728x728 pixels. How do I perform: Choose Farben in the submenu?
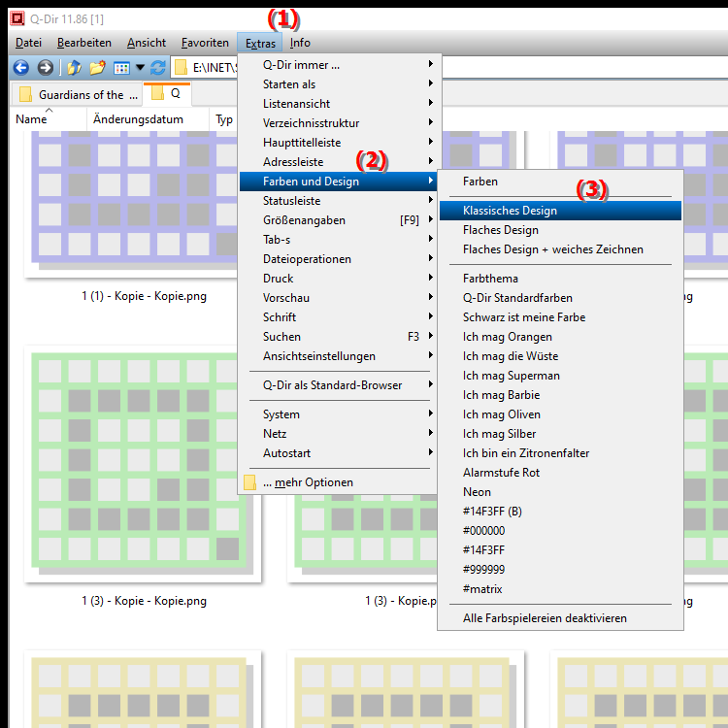[560, 182]
